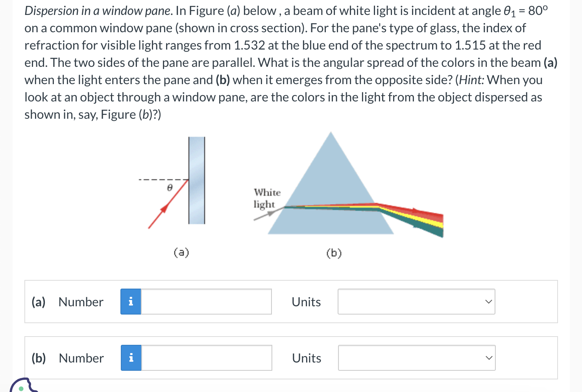Click the info icon beside part (b) Number

tap(131, 357)
